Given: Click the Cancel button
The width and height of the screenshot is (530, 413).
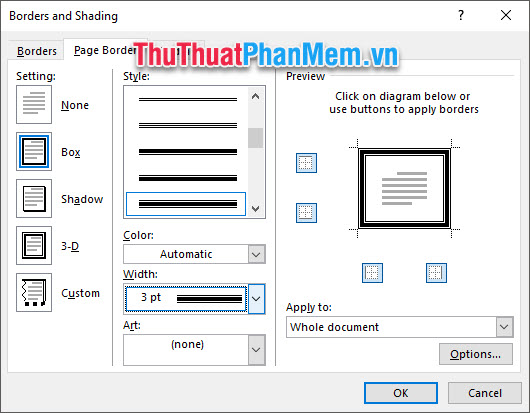Looking at the screenshot, I should coord(485,393).
